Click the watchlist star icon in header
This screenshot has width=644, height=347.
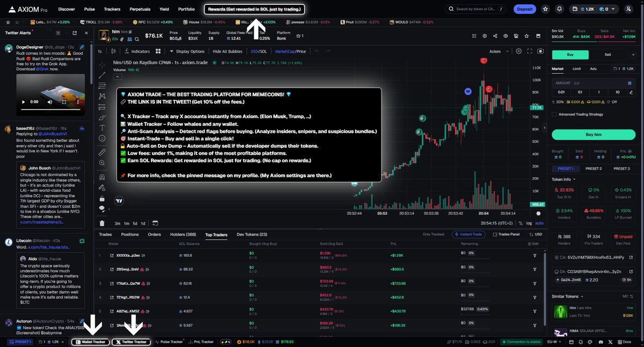click(545, 9)
